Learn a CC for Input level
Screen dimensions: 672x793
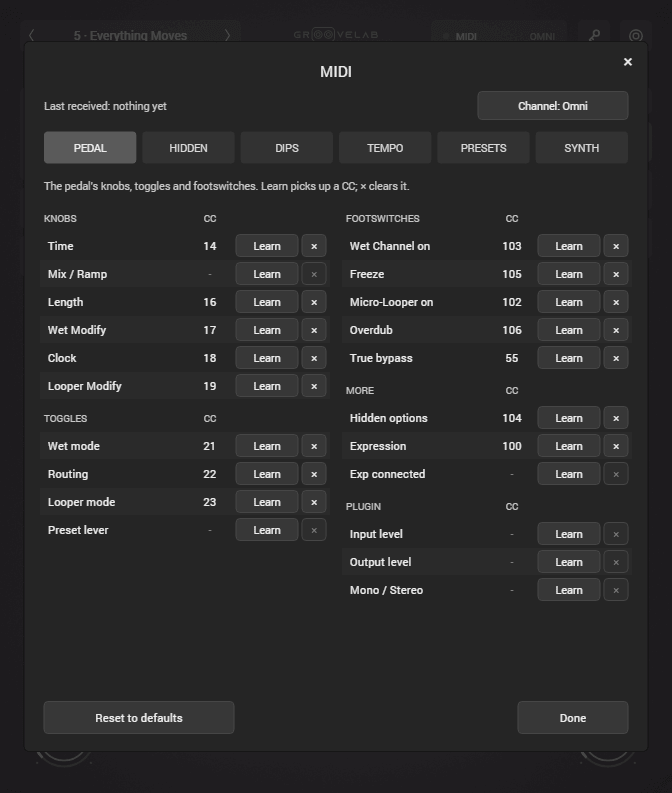(569, 534)
